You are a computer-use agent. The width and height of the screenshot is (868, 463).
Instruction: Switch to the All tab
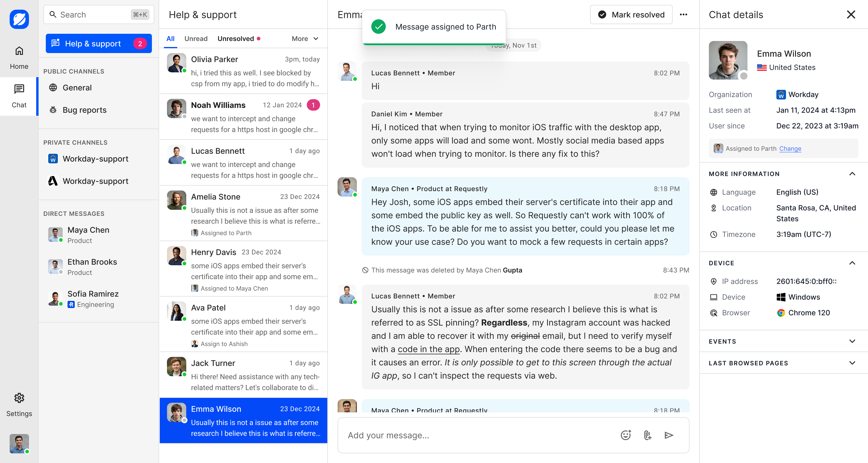pos(171,39)
